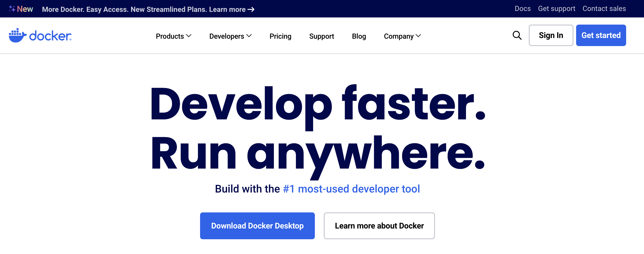
Task: Click the streamlined plans announcement text
Action: [x=144, y=10]
